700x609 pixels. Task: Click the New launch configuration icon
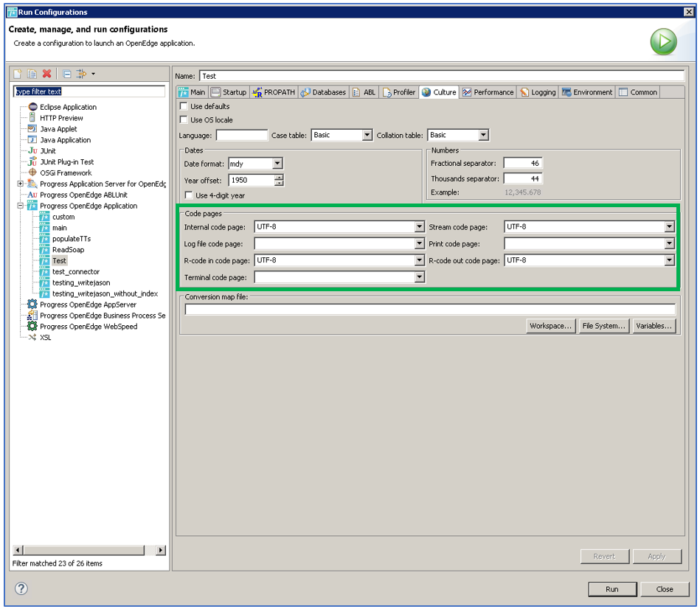point(18,74)
